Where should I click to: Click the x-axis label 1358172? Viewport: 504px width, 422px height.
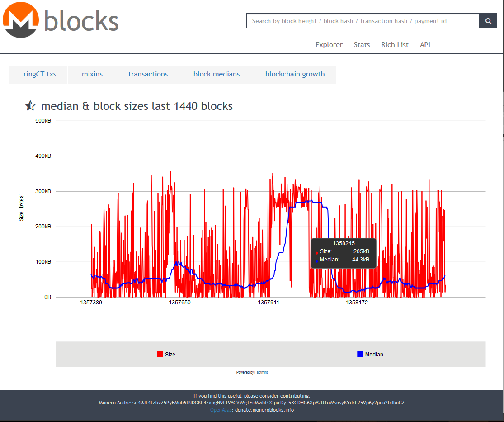(x=357, y=302)
